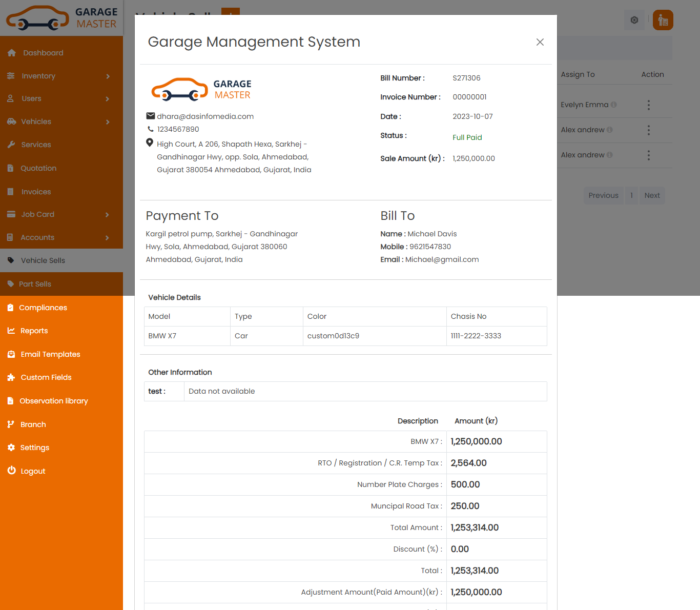The image size is (700, 610).
Task: Click the dhara@dasinfomedia.com email link
Action: tap(205, 116)
